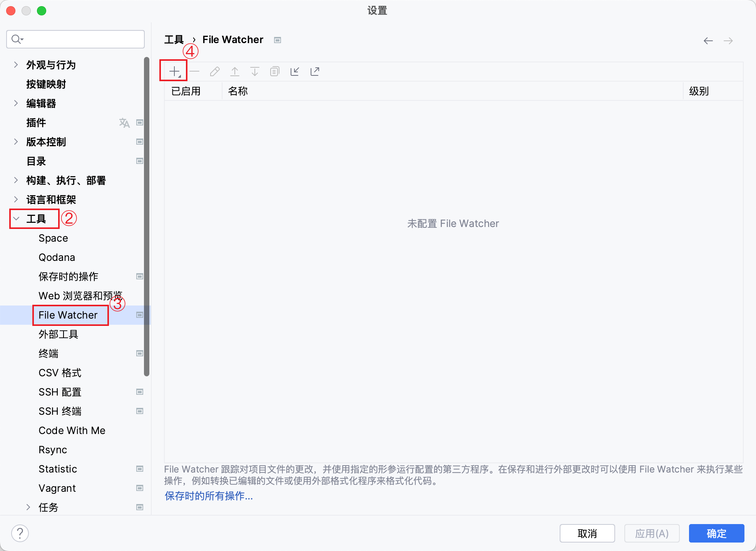Viewport: 756px width, 551px height.
Task: Add a new File Watcher
Action: (x=174, y=71)
